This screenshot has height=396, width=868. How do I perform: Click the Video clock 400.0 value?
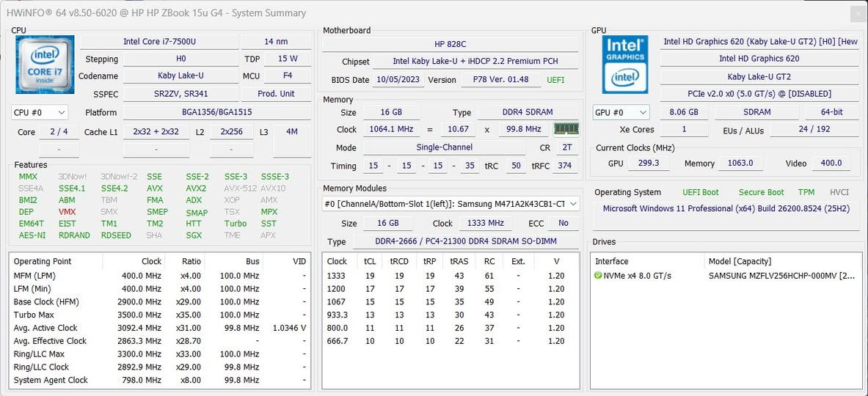click(832, 163)
